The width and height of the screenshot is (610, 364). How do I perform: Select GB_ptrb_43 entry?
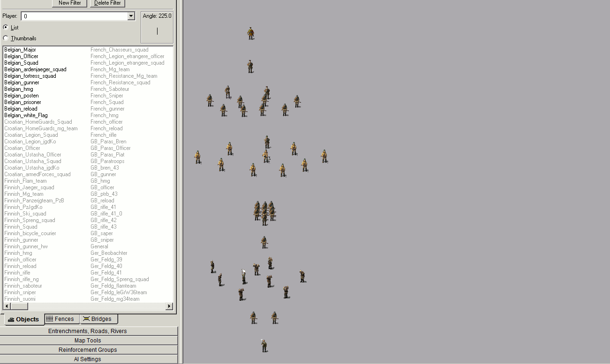click(x=104, y=194)
